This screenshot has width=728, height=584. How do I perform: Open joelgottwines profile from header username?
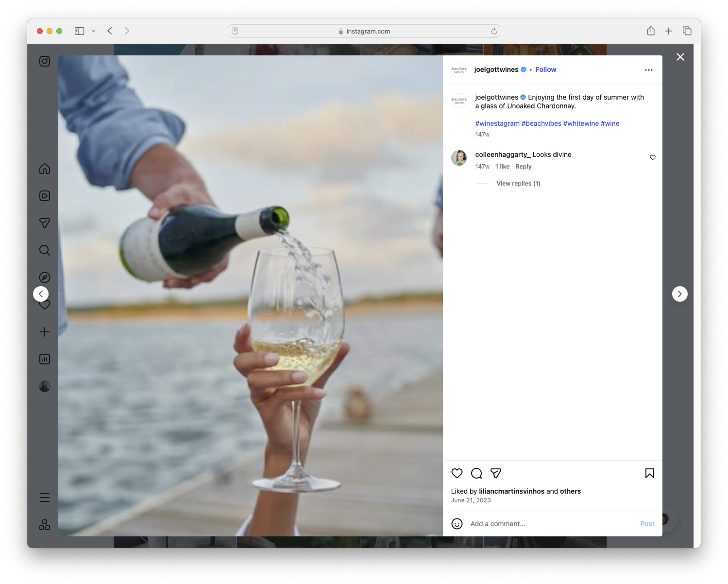click(x=496, y=69)
